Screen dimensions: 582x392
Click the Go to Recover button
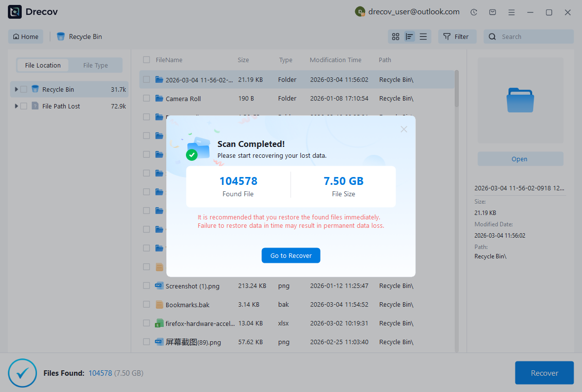[x=291, y=255]
